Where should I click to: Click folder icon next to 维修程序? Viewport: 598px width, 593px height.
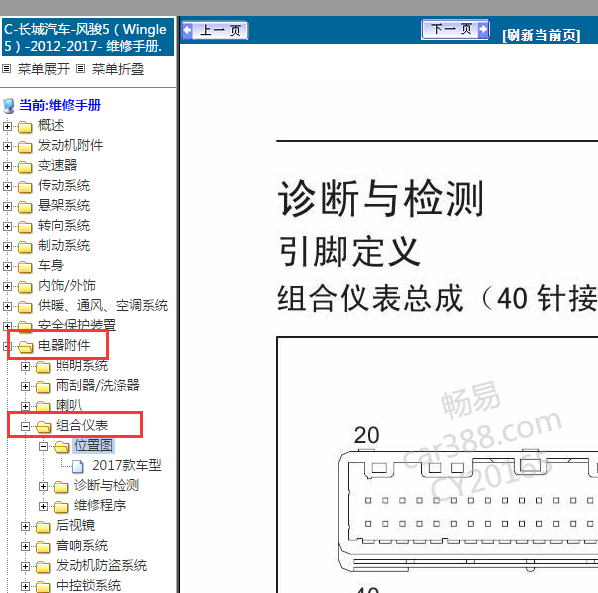point(61,507)
